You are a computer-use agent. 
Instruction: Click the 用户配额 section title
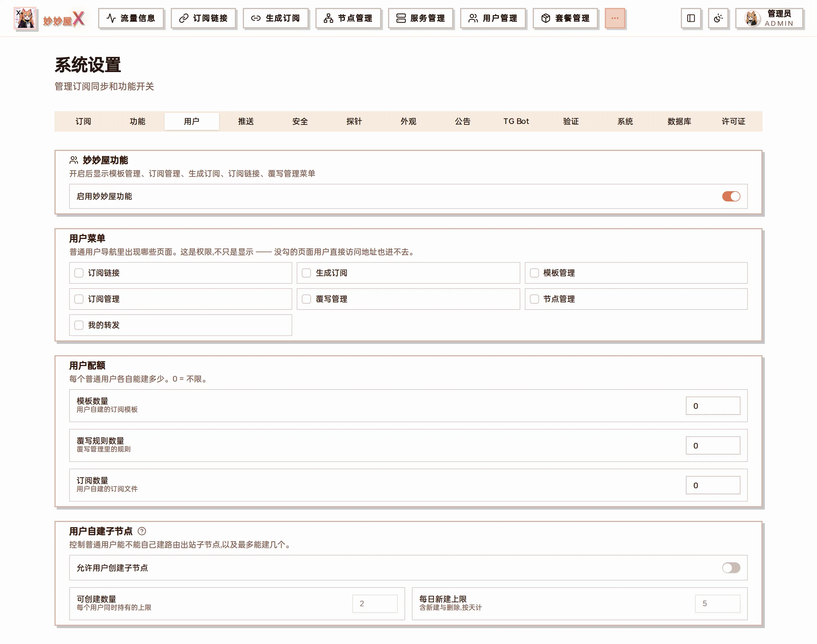(87, 365)
